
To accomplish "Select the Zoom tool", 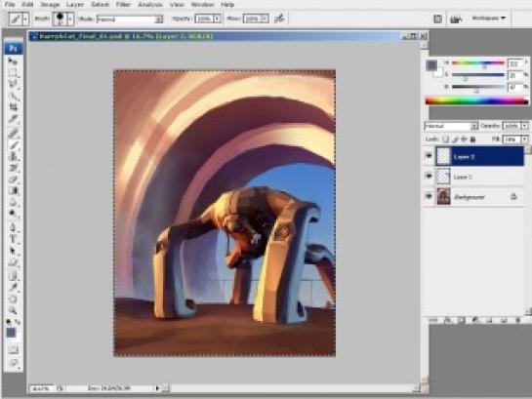I will (13, 310).
